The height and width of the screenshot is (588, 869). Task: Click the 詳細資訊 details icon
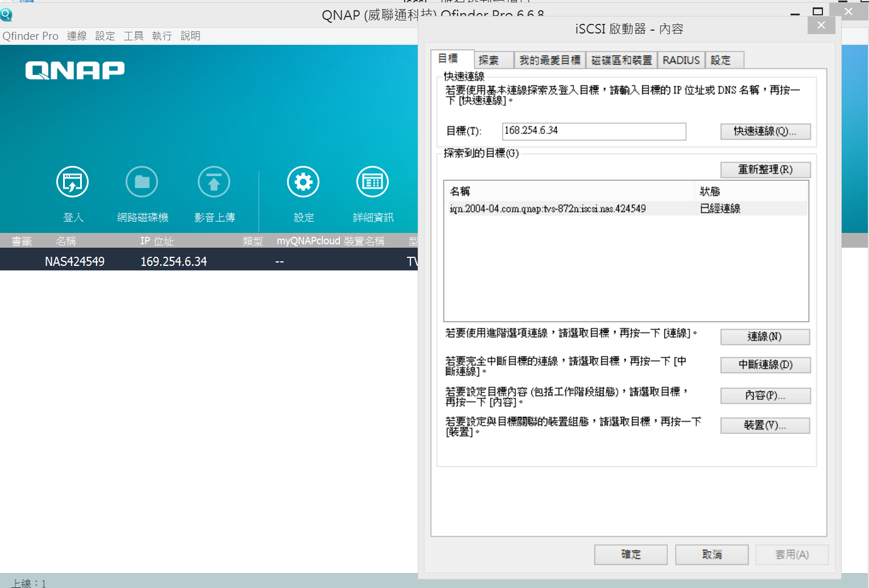pyautogui.click(x=372, y=182)
